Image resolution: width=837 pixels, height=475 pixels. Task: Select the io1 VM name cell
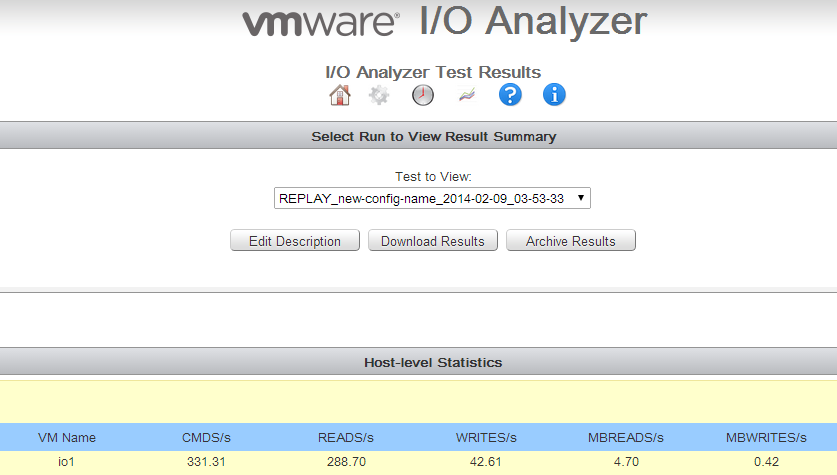point(66,462)
